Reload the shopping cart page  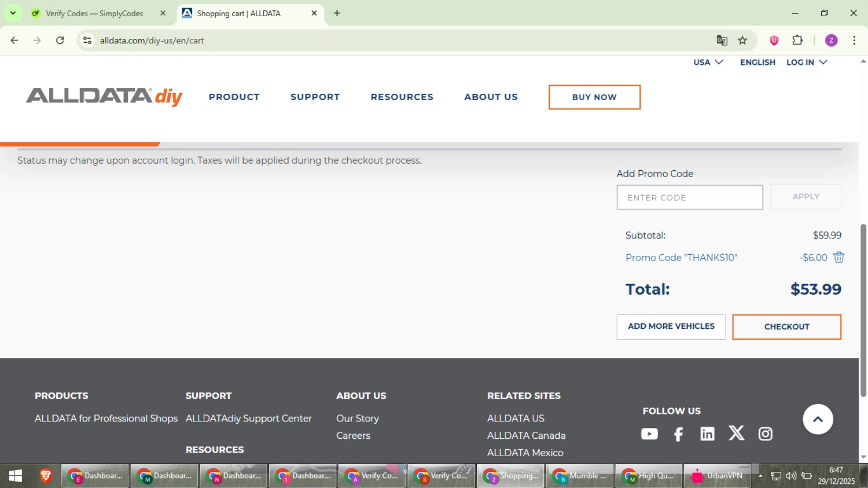[60, 41]
